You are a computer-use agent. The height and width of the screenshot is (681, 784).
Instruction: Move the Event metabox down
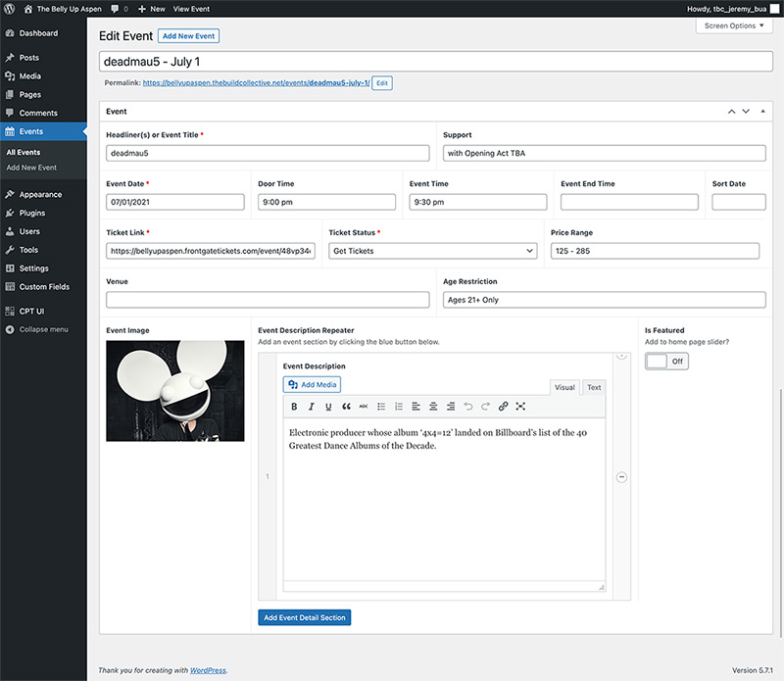click(746, 112)
